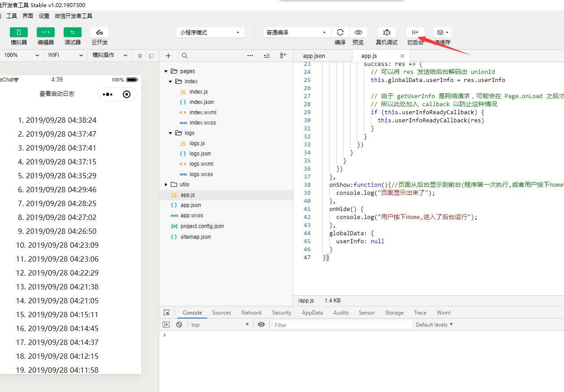Viewport: 564px width, 392px height.
Task: Click the console Filter input
Action: [342, 325]
